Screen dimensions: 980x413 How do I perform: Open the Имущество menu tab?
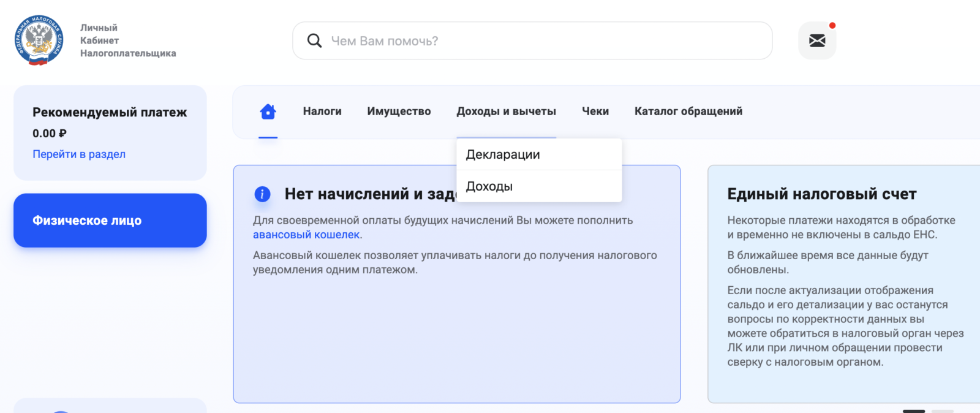point(399,112)
